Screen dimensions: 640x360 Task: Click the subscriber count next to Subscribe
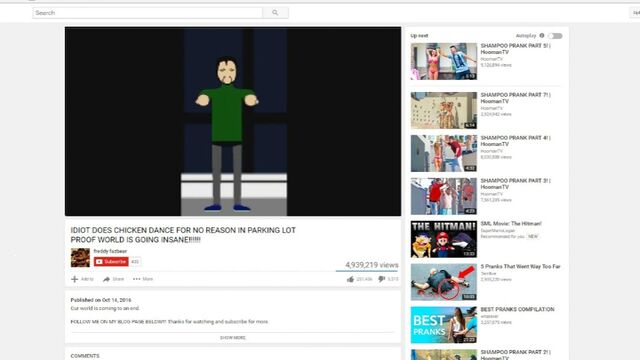tap(135, 262)
